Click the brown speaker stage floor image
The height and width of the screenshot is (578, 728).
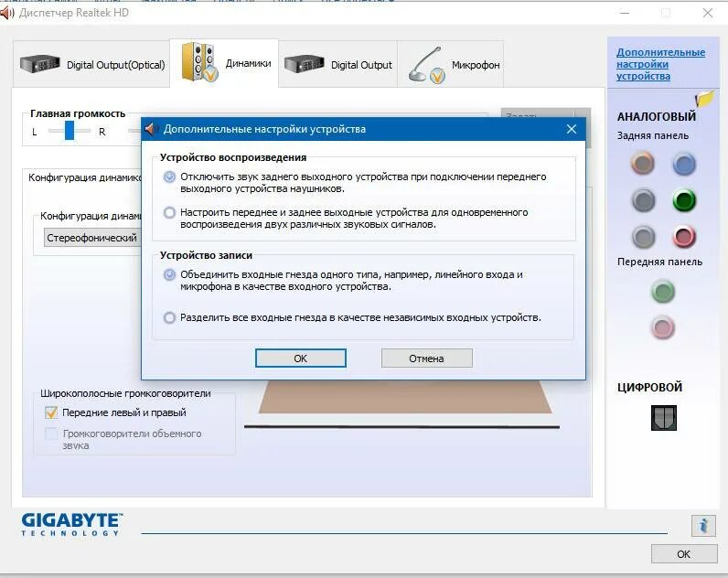[405, 397]
